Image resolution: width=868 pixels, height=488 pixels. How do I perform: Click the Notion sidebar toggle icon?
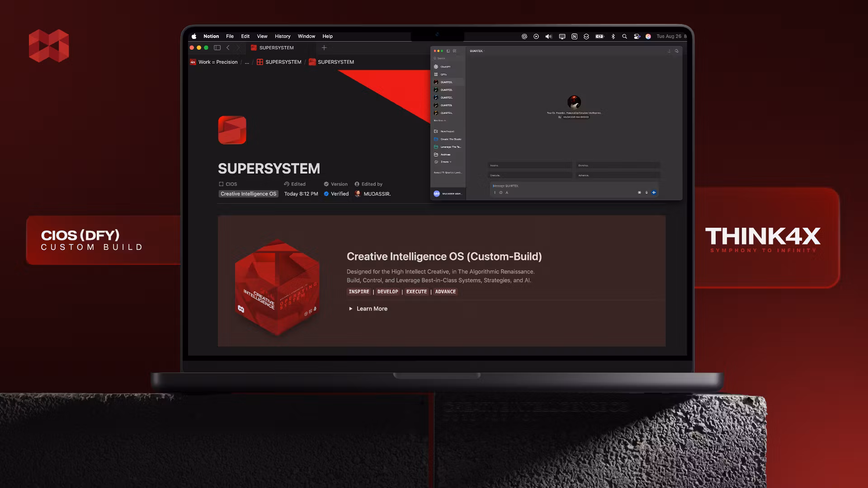[217, 48]
